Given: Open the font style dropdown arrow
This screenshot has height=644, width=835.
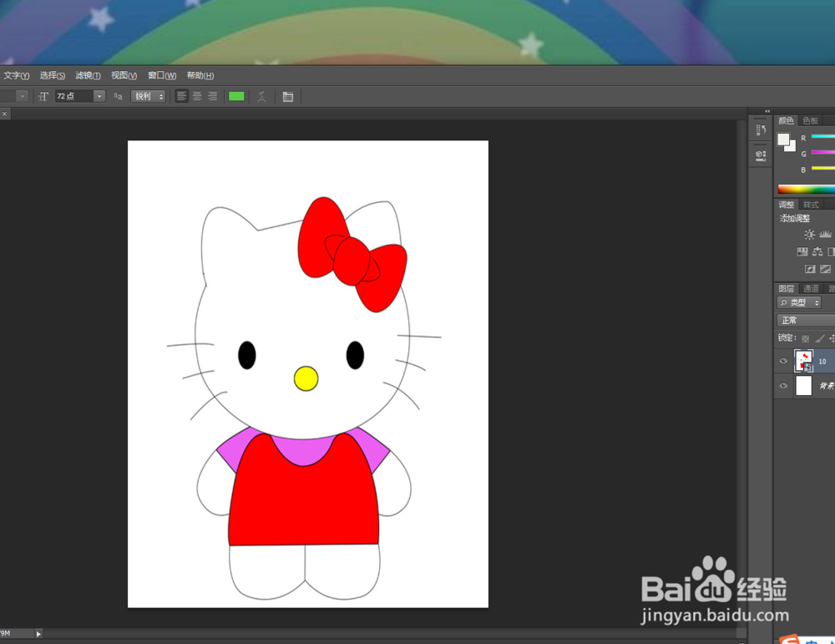Looking at the screenshot, I should (x=22, y=96).
